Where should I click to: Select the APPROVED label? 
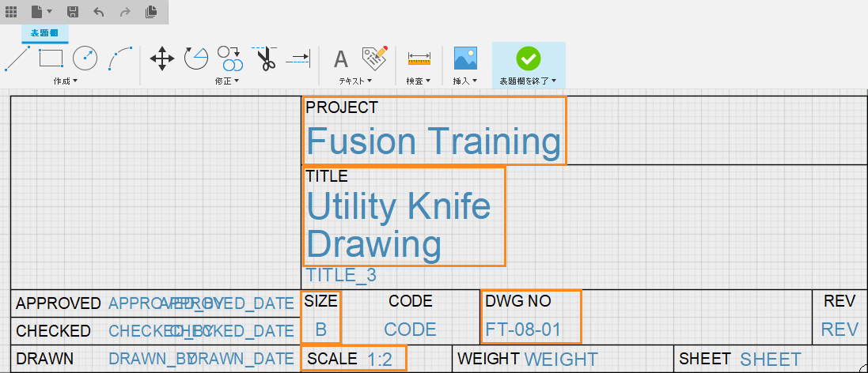coord(59,303)
